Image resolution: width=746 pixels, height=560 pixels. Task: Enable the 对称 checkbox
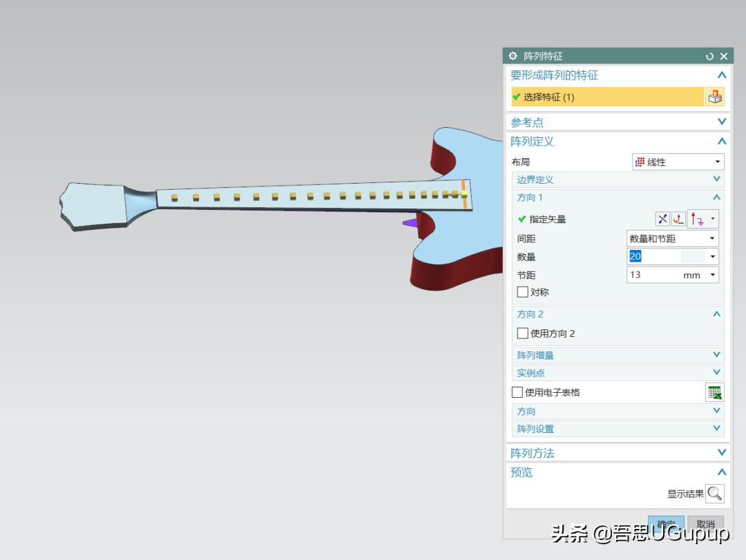coord(523,291)
